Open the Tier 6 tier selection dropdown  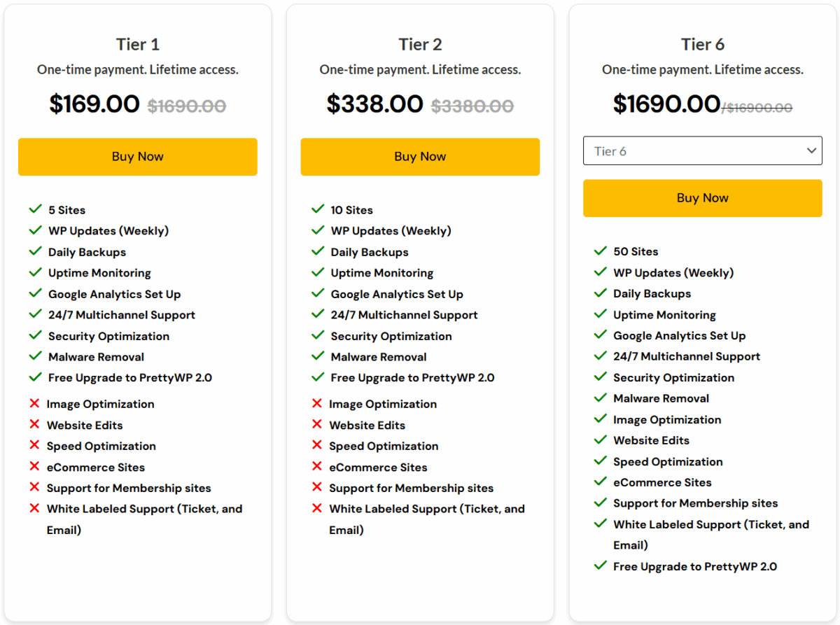click(x=702, y=151)
